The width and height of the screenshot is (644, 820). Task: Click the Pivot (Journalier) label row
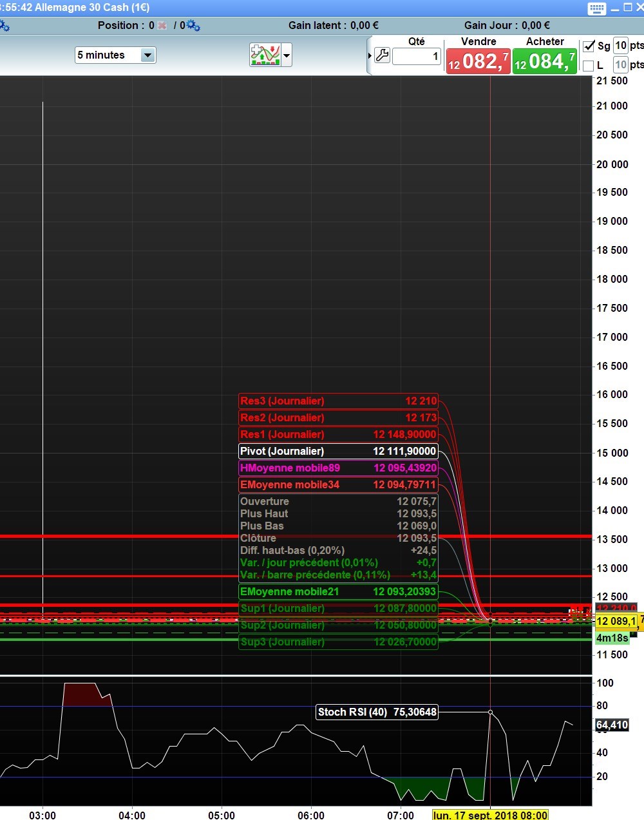click(x=338, y=451)
